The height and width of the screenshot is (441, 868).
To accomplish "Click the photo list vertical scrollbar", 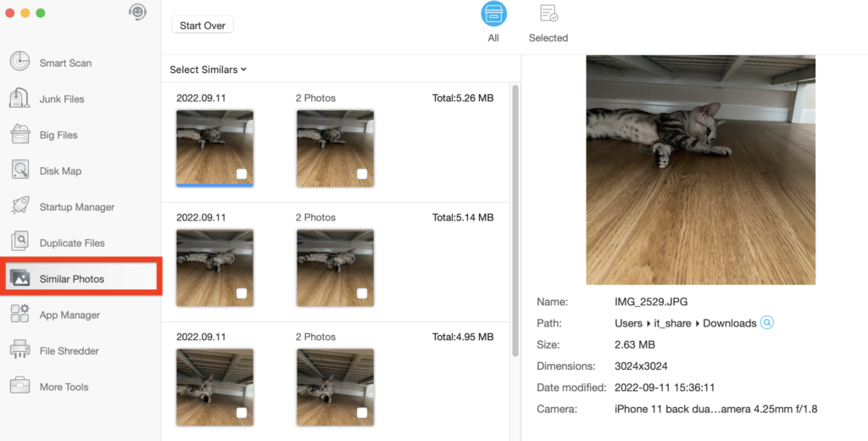I will (515, 219).
